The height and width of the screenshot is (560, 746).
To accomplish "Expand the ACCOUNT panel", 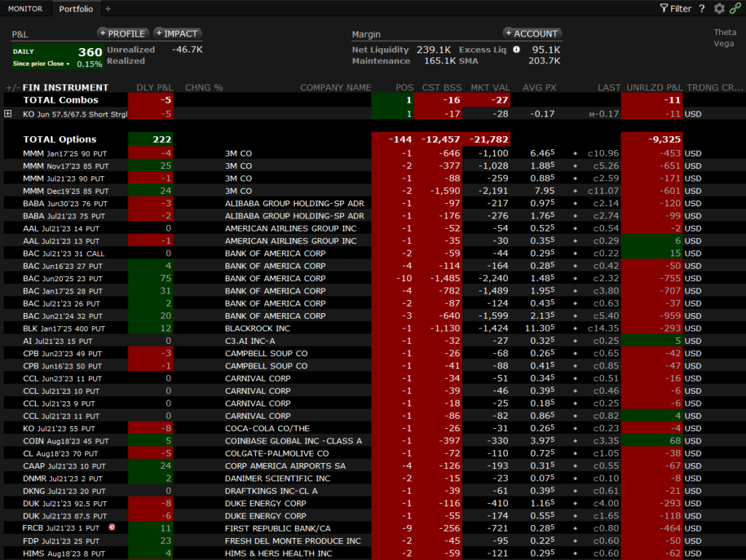I will tap(532, 33).
